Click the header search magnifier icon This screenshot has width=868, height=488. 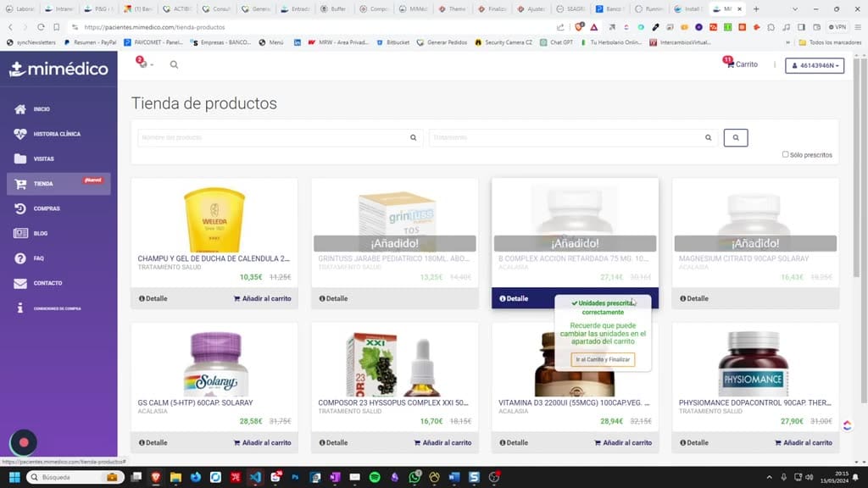coord(174,64)
